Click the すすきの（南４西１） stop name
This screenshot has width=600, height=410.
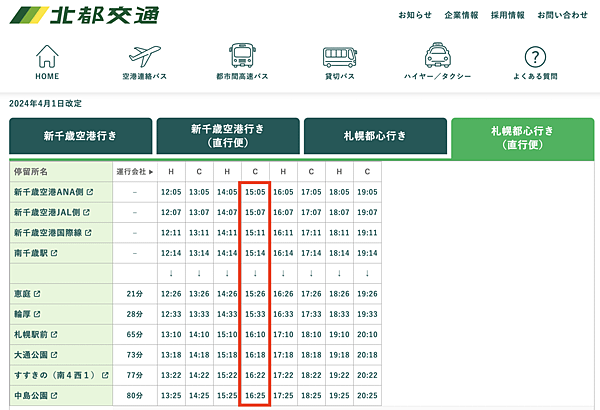56,376
